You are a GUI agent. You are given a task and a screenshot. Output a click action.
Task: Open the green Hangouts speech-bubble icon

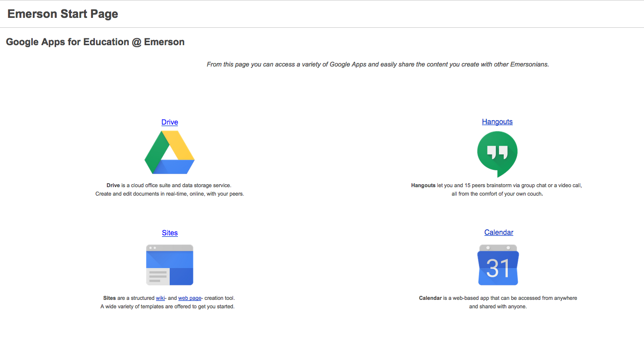pos(497,154)
